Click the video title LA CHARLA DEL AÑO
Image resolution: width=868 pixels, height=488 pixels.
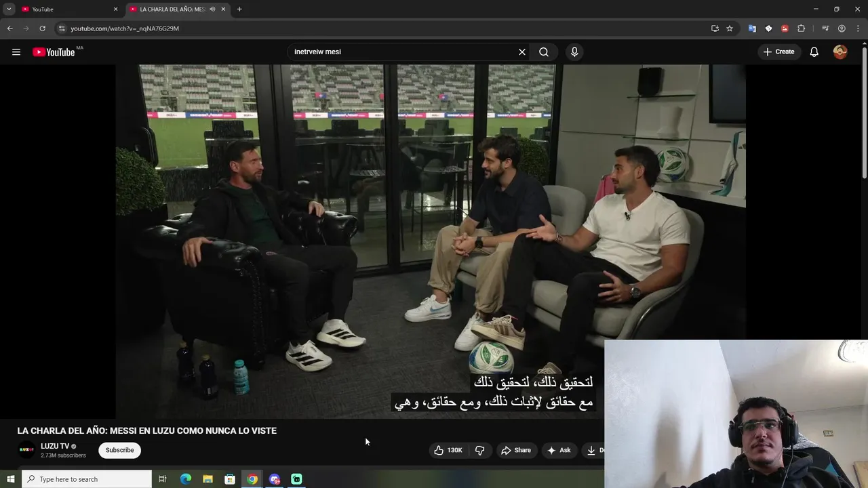[147, 431]
